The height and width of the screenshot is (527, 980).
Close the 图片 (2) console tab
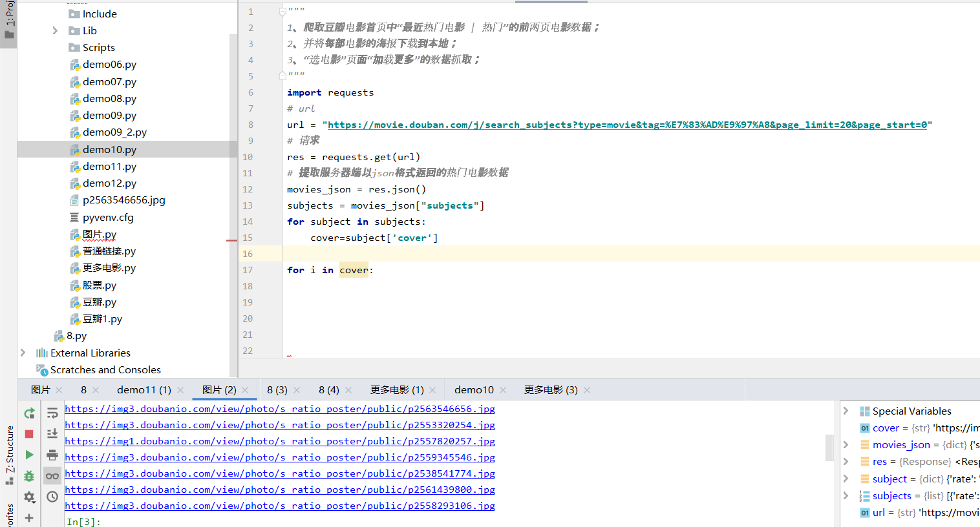[x=245, y=390]
